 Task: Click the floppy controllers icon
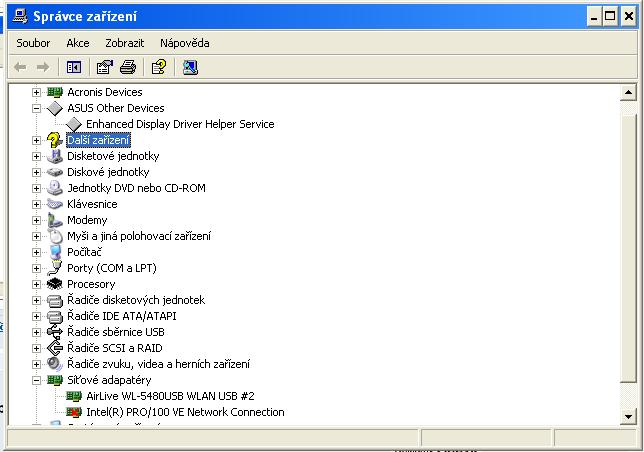click(55, 301)
